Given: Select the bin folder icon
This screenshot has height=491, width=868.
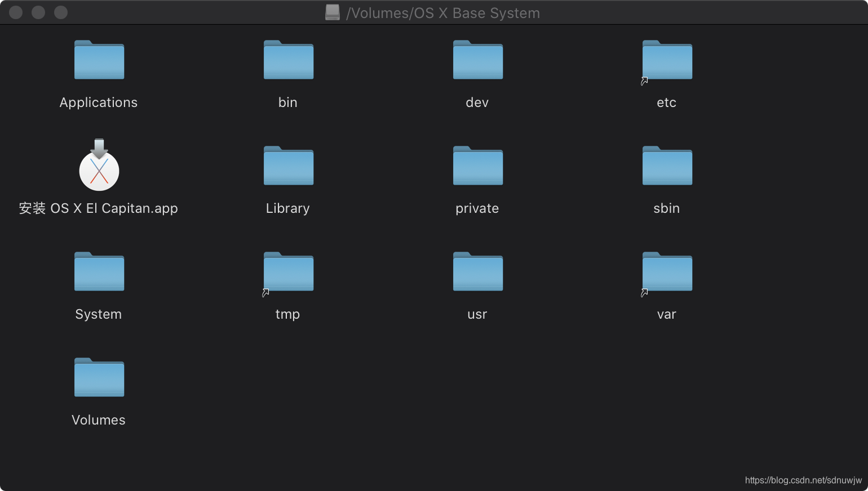Looking at the screenshot, I should pyautogui.click(x=289, y=60).
